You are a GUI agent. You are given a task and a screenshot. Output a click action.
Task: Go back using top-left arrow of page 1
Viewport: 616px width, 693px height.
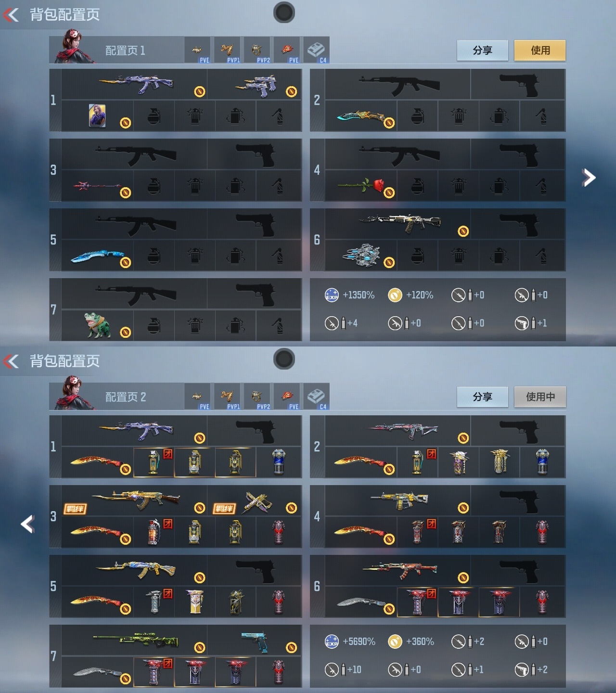click(11, 14)
